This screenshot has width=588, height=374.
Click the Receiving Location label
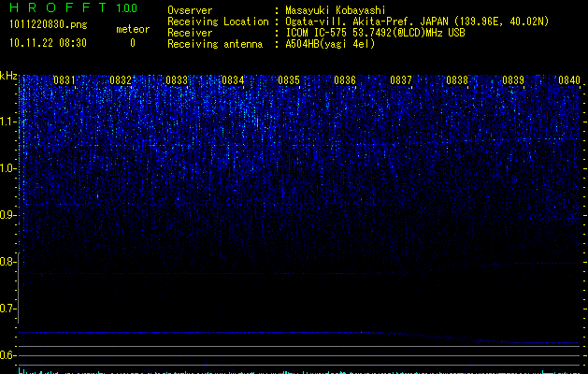218,22
